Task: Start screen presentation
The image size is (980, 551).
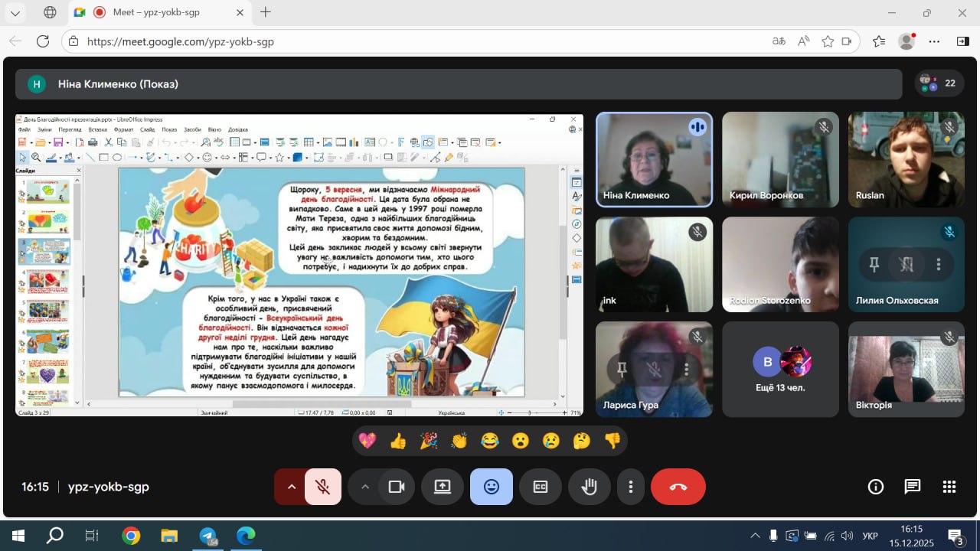Action: [x=443, y=487]
